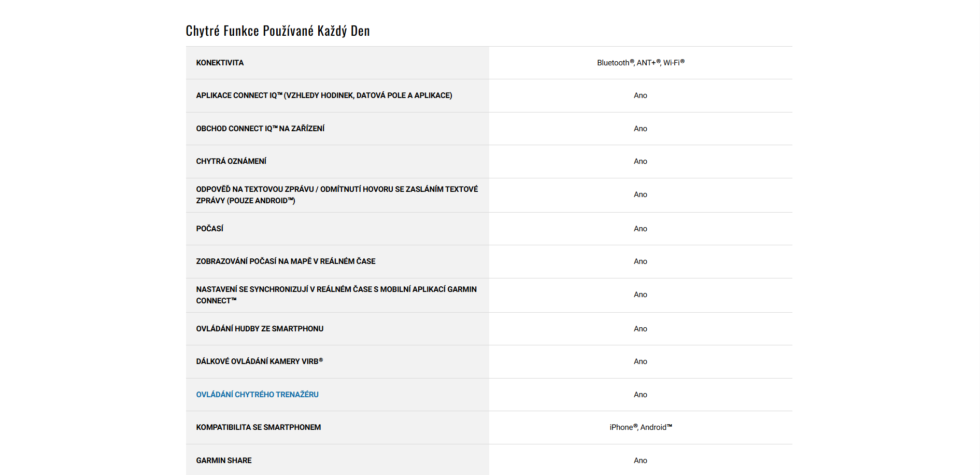Click the Konektivita row label
Screen dimensions: 980x475
pos(220,63)
